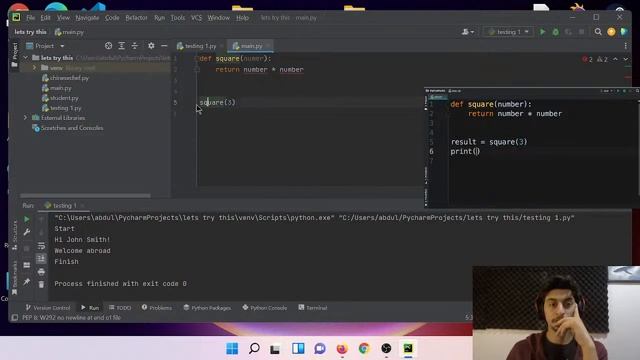Open Firefox from the taskbar
Image resolution: width=640 pixels, height=360 pixels.
click(342, 349)
